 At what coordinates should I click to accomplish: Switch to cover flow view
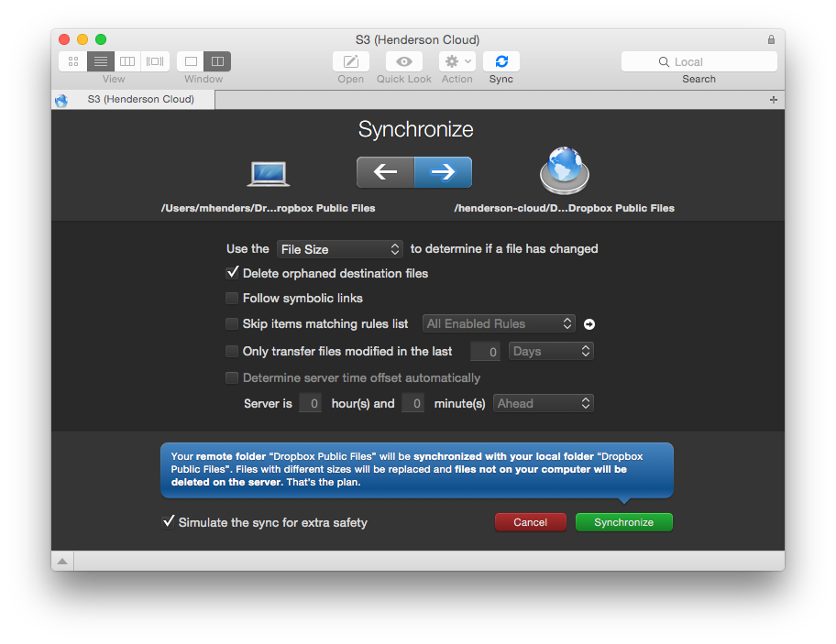point(155,61)
